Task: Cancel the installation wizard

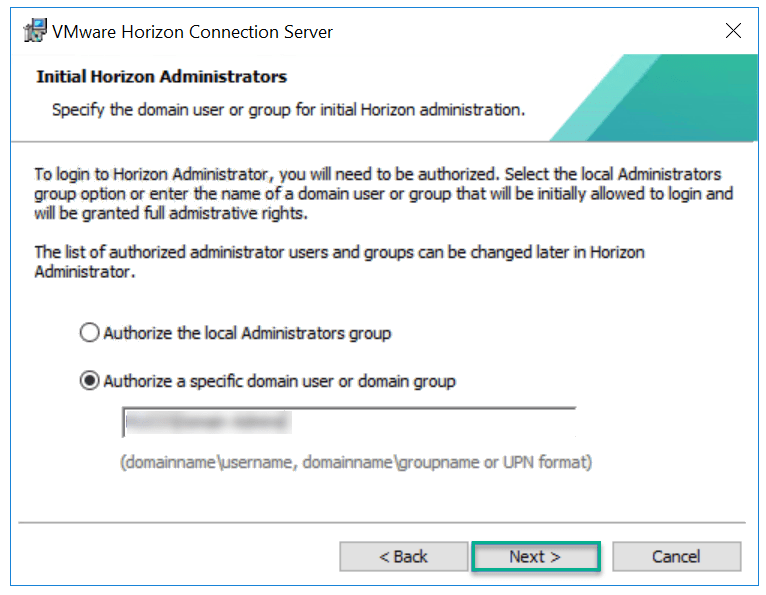Action: pyautogui.click(x=676, y=557)
